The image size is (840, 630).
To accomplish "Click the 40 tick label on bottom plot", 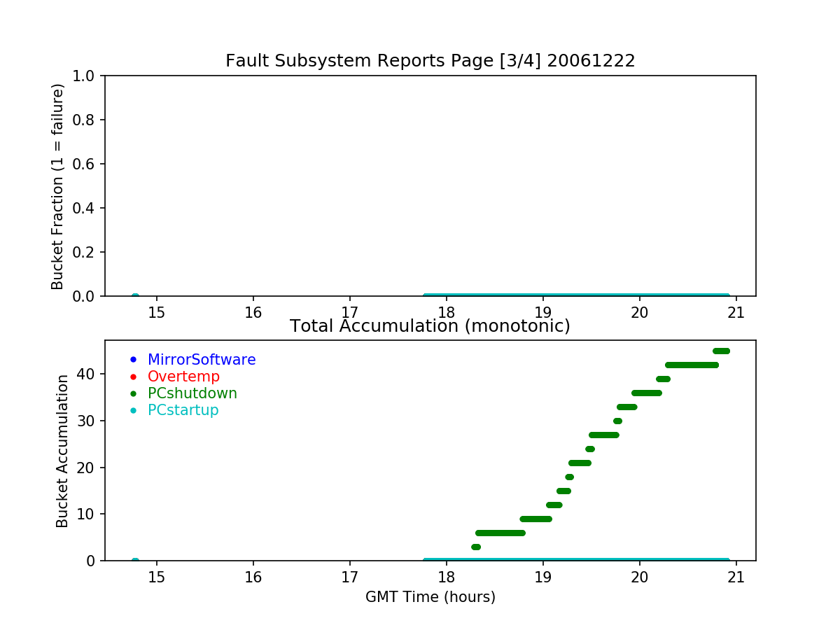I will click(87, 374).
